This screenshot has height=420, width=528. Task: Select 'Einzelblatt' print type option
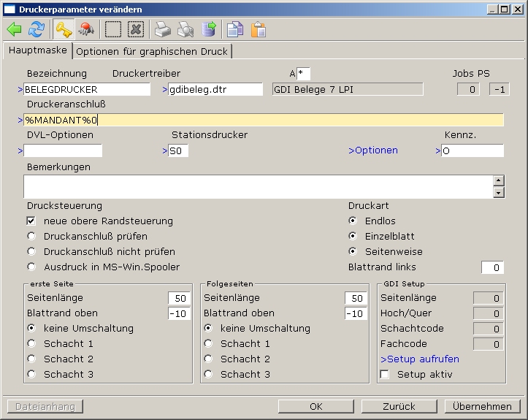point(353,236)
